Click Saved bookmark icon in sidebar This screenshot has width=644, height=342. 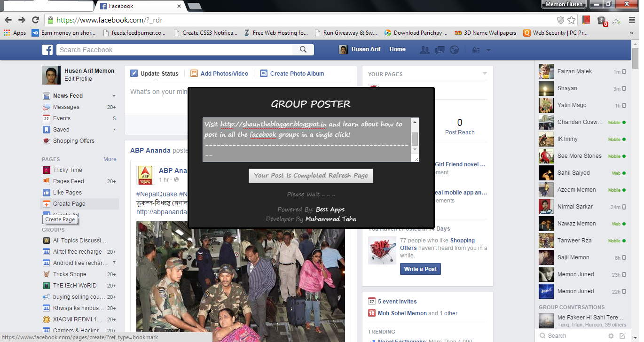point(47,130)
